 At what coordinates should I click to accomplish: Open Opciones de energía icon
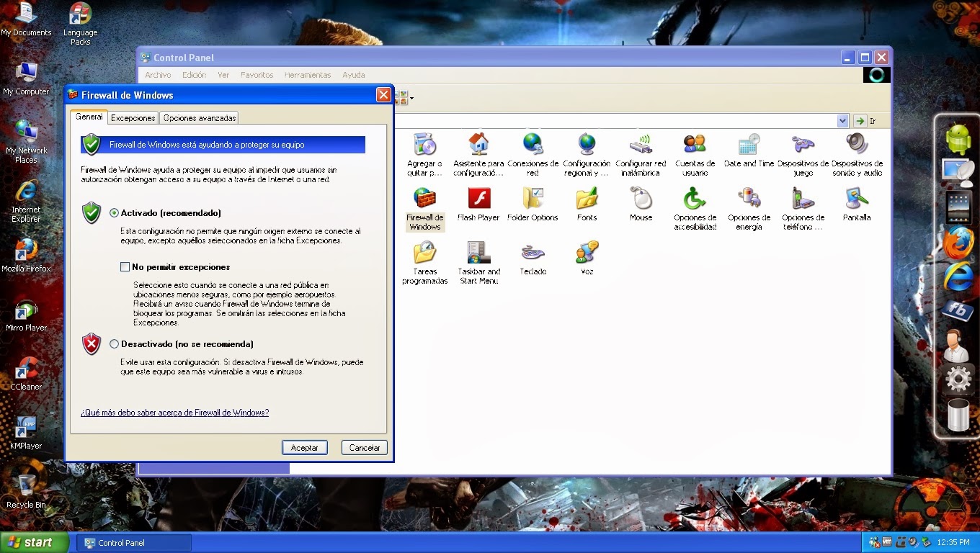[x=749, y=209]
